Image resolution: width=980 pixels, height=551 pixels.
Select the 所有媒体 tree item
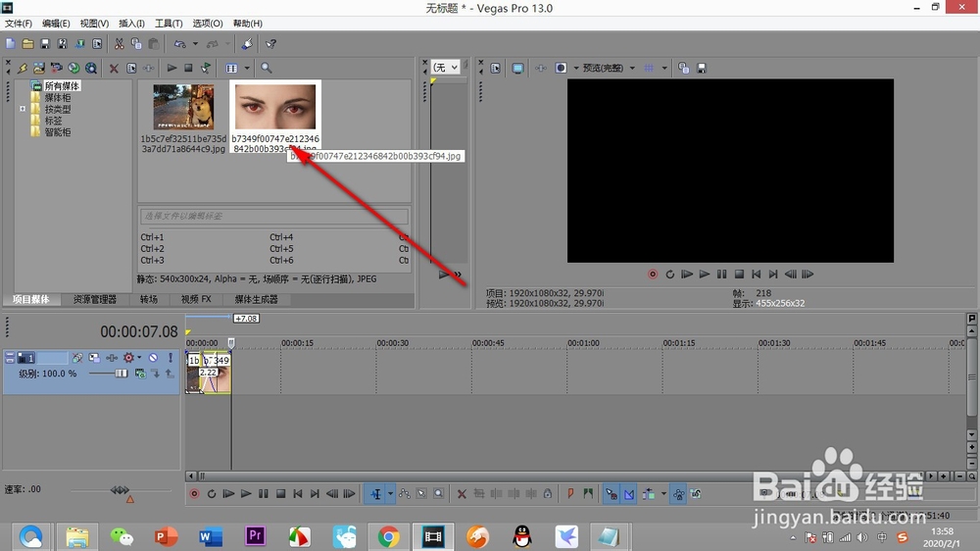pyautogui.click(x=61, y=85)
